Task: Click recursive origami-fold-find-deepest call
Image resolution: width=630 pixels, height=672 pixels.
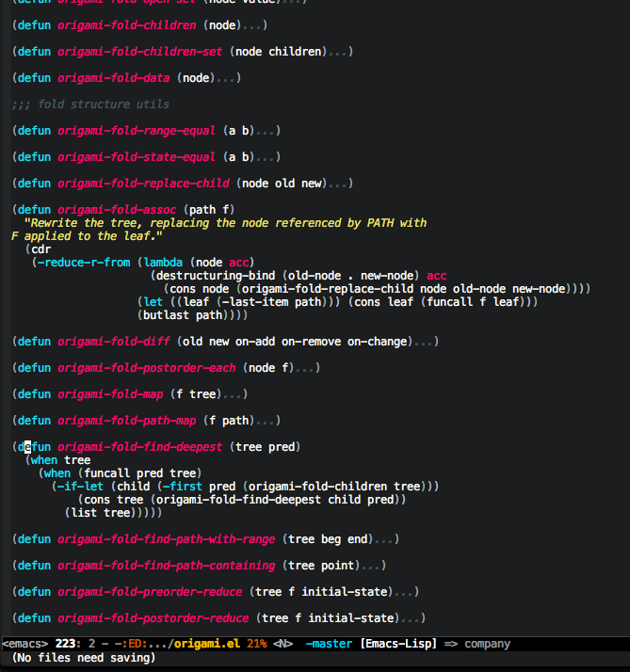Action: tap(238, 500)
